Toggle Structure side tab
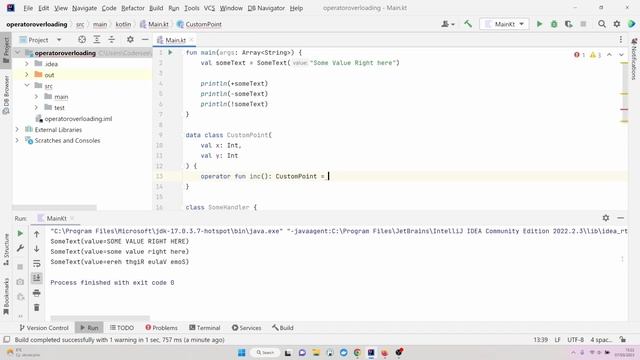 pos(6,249)
